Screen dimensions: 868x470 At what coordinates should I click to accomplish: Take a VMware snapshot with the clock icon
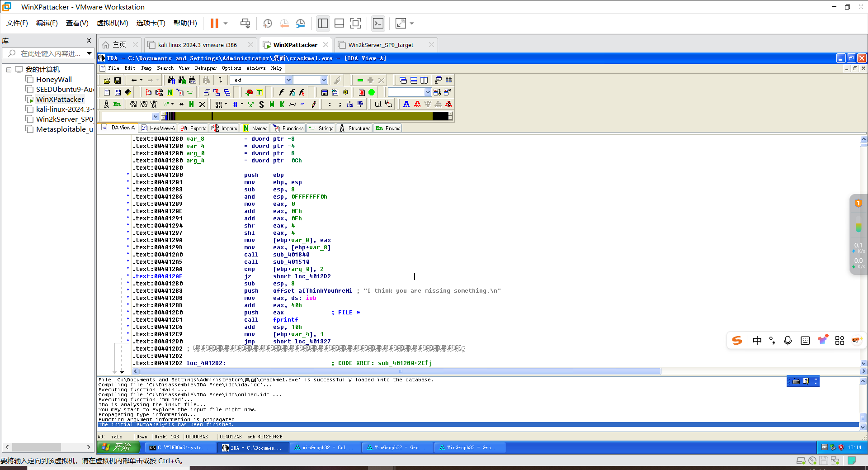268,24
